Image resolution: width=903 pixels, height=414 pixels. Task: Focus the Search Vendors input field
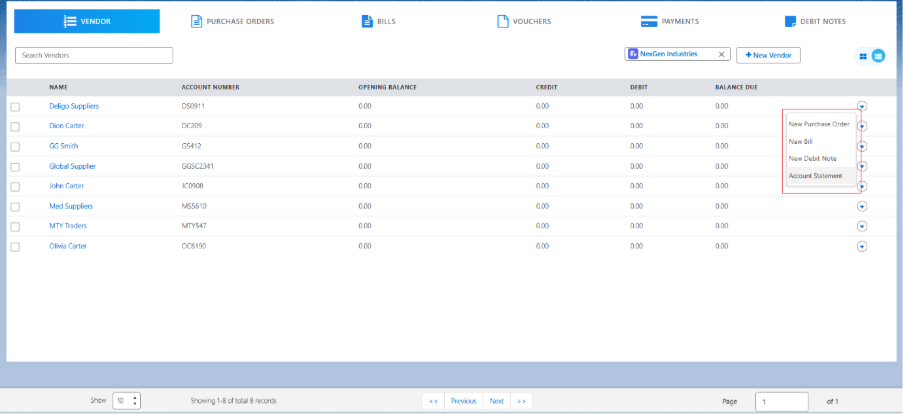pos(95,55)
